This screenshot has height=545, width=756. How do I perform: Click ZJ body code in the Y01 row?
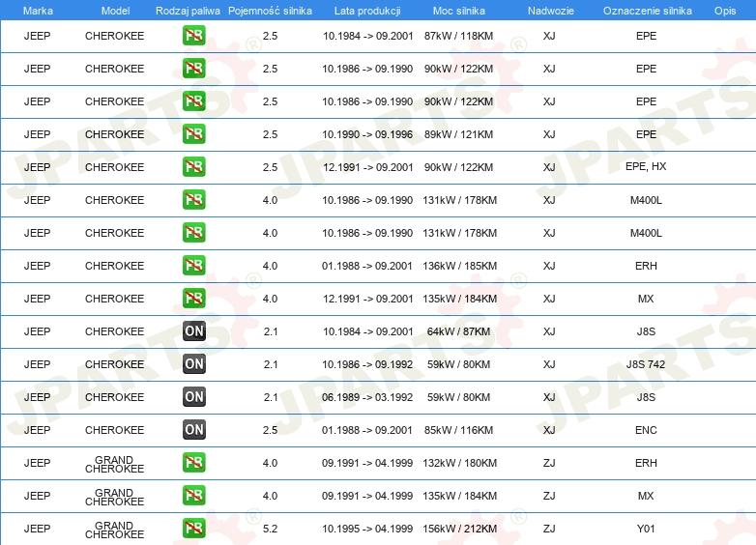point(549,529)
